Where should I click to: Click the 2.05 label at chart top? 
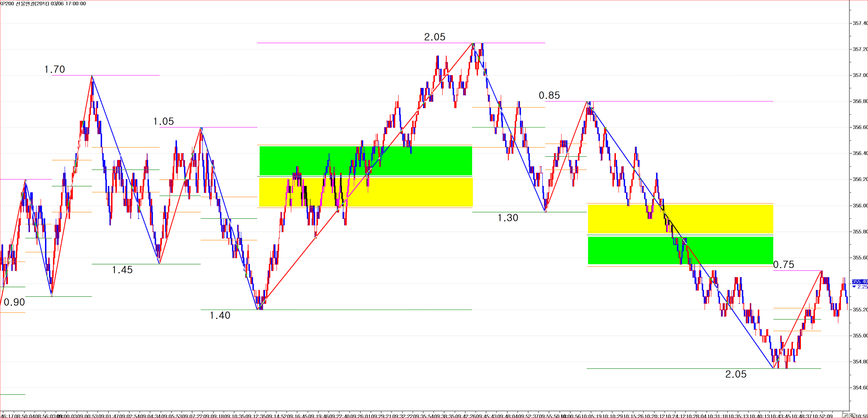[x=434, y=37]
